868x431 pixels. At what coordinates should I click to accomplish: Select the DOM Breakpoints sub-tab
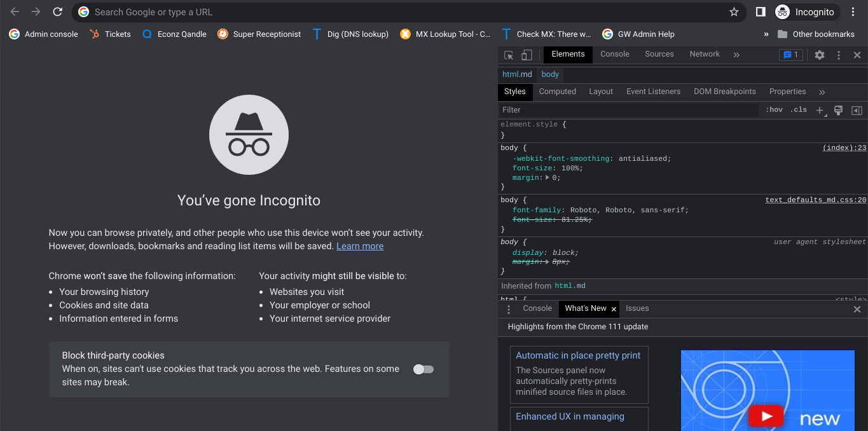[725, 92]
